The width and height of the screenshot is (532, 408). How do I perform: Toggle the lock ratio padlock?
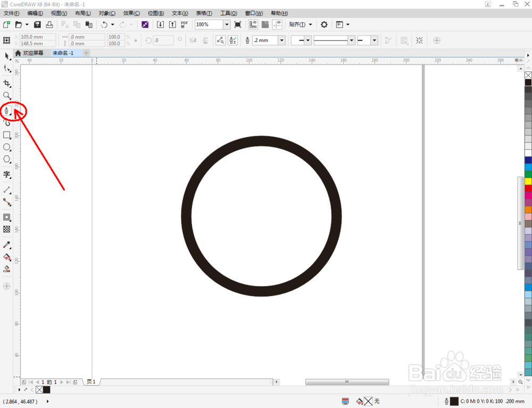coord(136,40)
